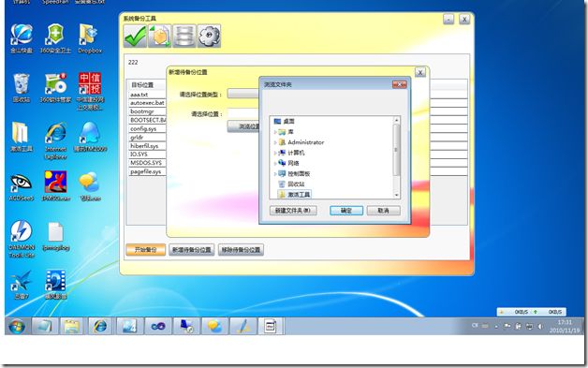Click the orange 开始备份 button

coord(145,250)
